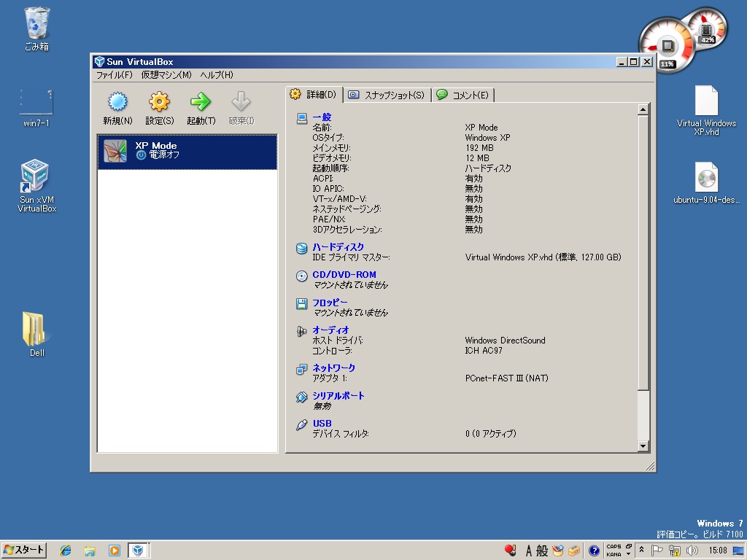This screenshot has width=747, height=560.
Task: Open the フロッピー section link
Action: tap(330, 303)
